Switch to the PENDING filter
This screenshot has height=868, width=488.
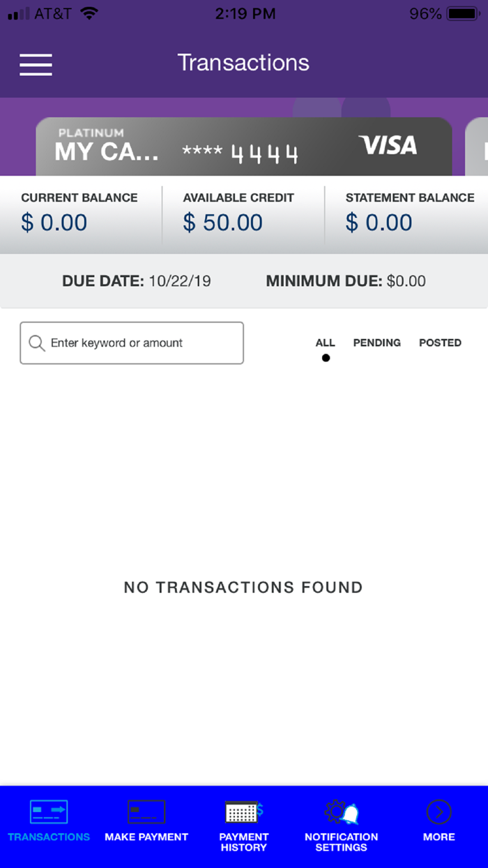376,343
